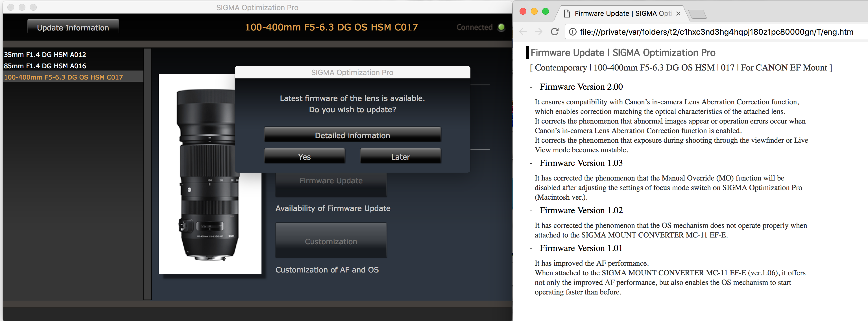Click the green Connected status indicator
The width and height of the screenshot is (868, 321).
(x=501, y=27)
